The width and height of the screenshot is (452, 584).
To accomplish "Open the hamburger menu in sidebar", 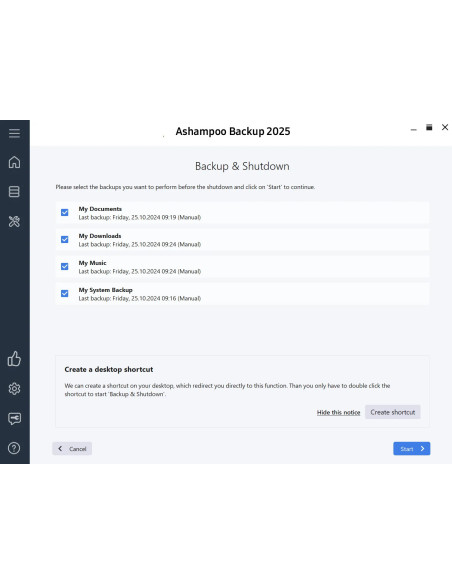I will click(x=15, y=133).
